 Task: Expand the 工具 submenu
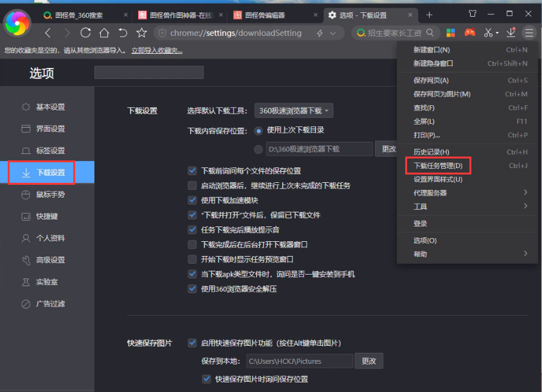click(x=468, y=207)
